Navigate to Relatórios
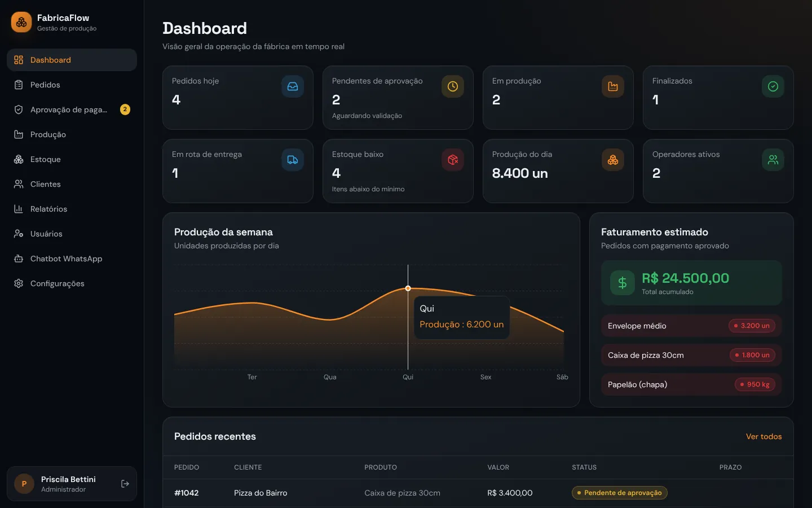The image size is (812, 508). point(72,209)
